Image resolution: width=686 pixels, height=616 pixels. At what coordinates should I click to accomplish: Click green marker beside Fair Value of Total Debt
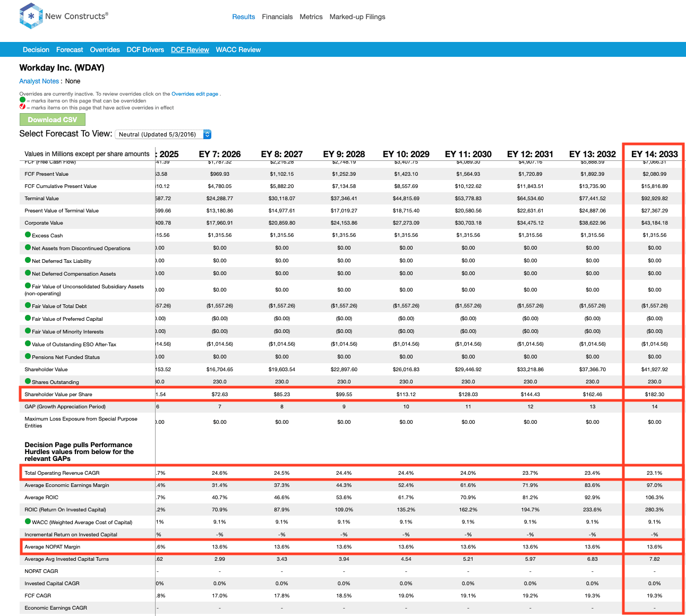point(28,305)
